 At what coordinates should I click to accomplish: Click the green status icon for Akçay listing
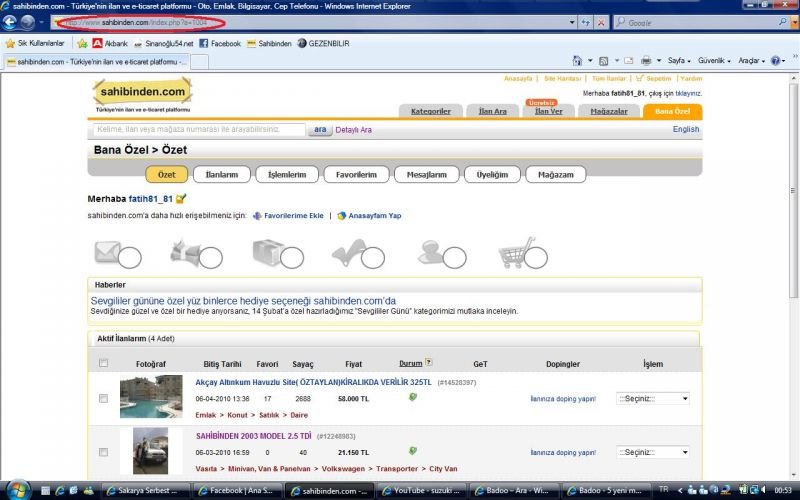click(x=412, y=397)
